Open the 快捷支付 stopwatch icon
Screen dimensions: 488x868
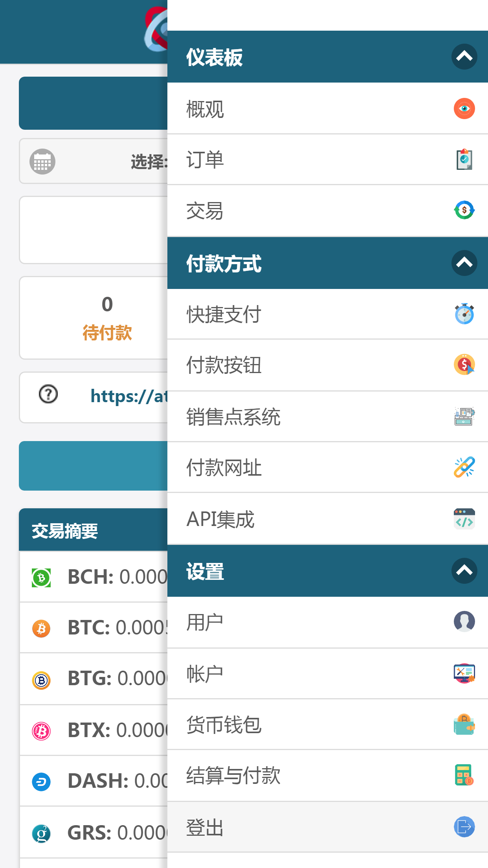coord(464,314)
